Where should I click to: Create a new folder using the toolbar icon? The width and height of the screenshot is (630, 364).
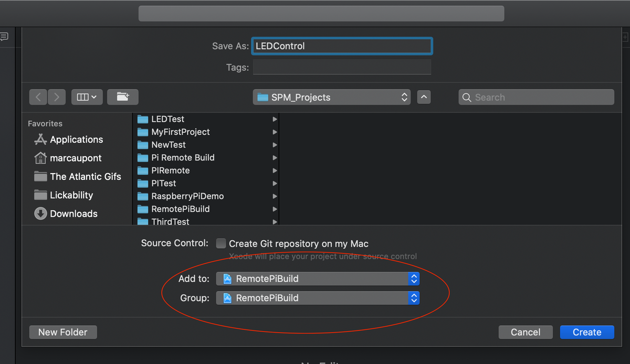[x=122, y=97]
